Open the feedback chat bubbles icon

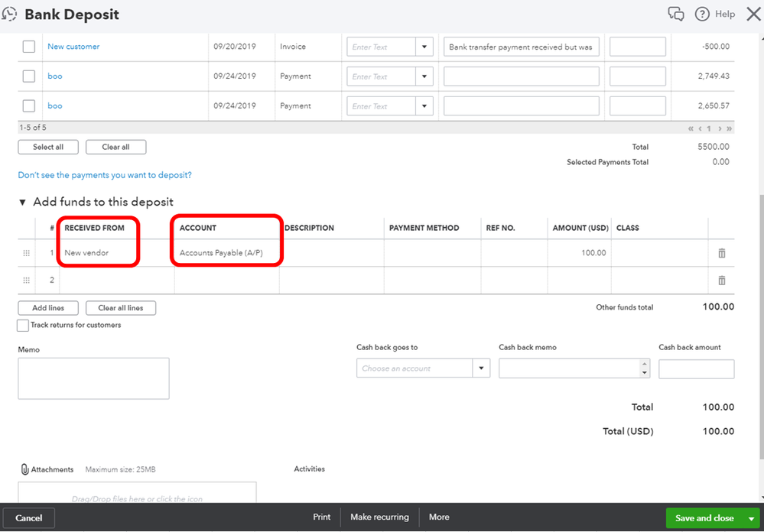(x=676, y=14)
